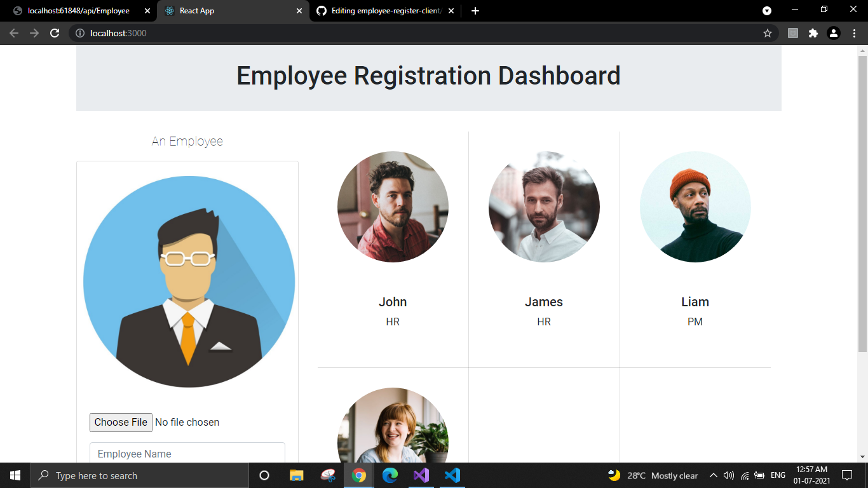
Task: Click the browser extensions puzzle icon
Action: click(813, 33)
